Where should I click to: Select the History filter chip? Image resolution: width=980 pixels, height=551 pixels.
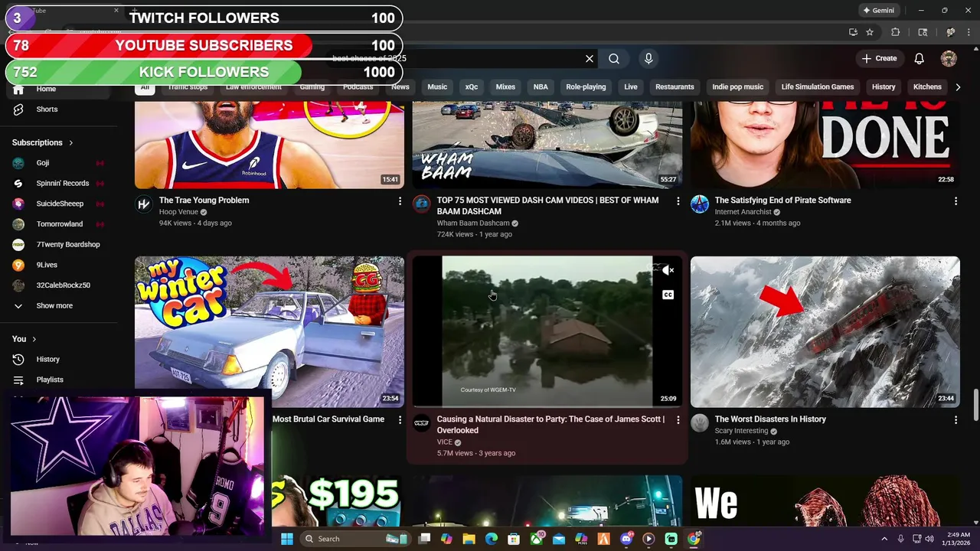884,87
